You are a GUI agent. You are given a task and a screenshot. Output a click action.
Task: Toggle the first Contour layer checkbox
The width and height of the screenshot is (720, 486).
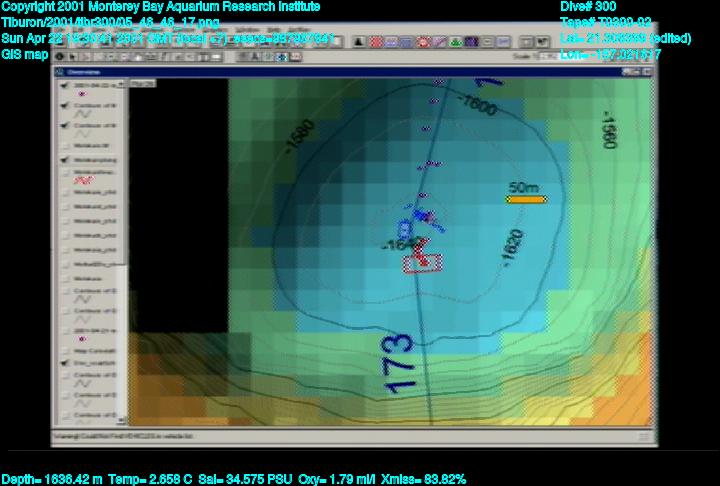(x=64, y=103)
